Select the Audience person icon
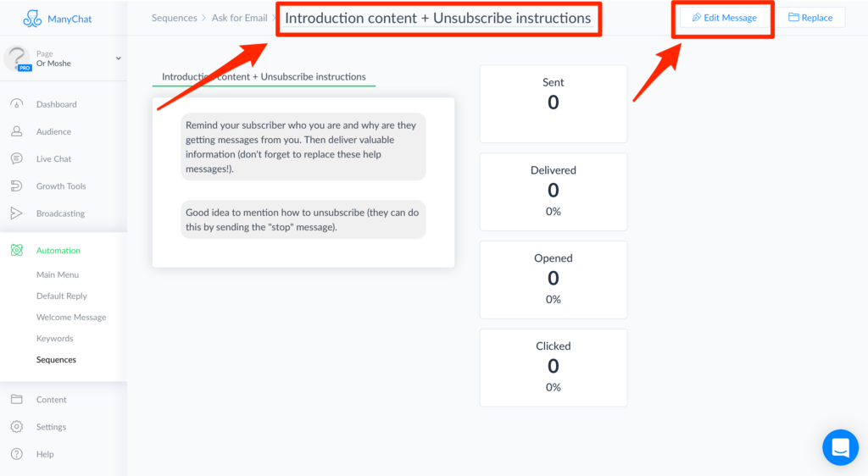The width and height of the screenshot is (868, 476). [17, 131]
